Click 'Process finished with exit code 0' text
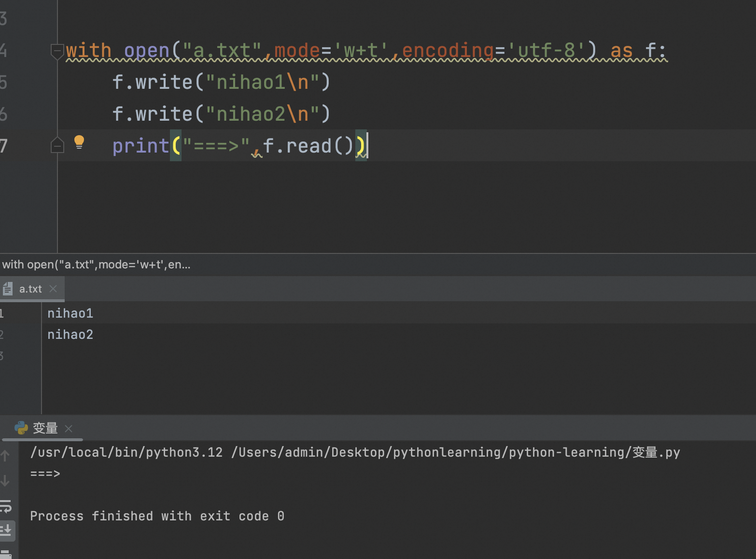 (x=157, y=516)
